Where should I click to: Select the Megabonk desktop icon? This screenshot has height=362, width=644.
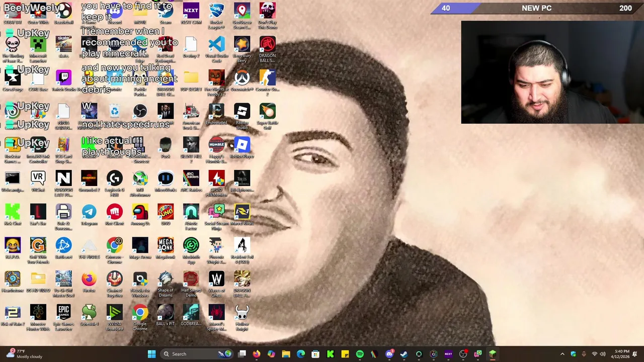[166, 249]
